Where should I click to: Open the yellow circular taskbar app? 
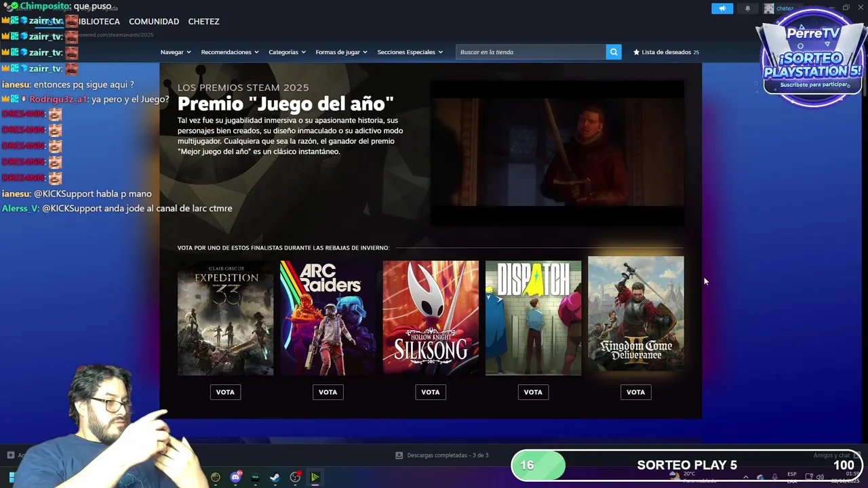tap(216, 477)
